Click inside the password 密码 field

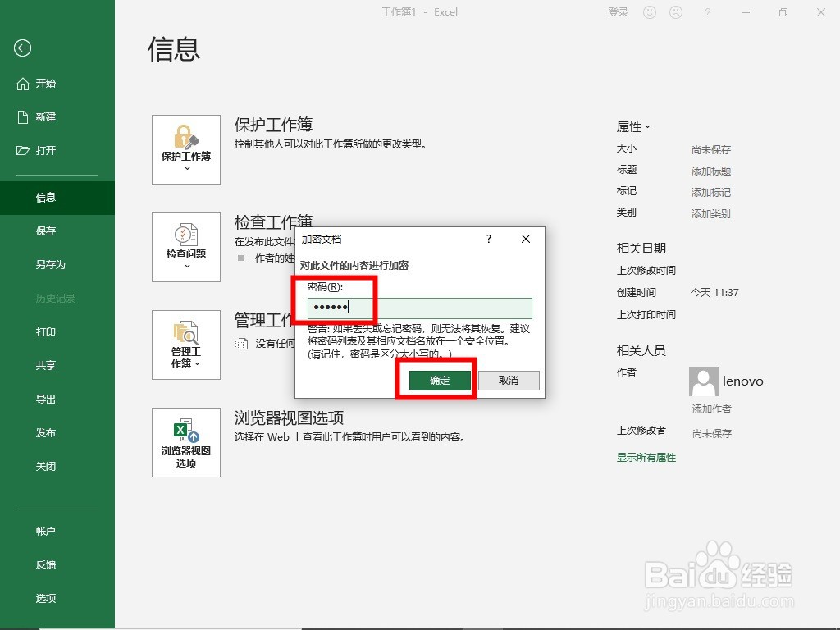(420, 308)
